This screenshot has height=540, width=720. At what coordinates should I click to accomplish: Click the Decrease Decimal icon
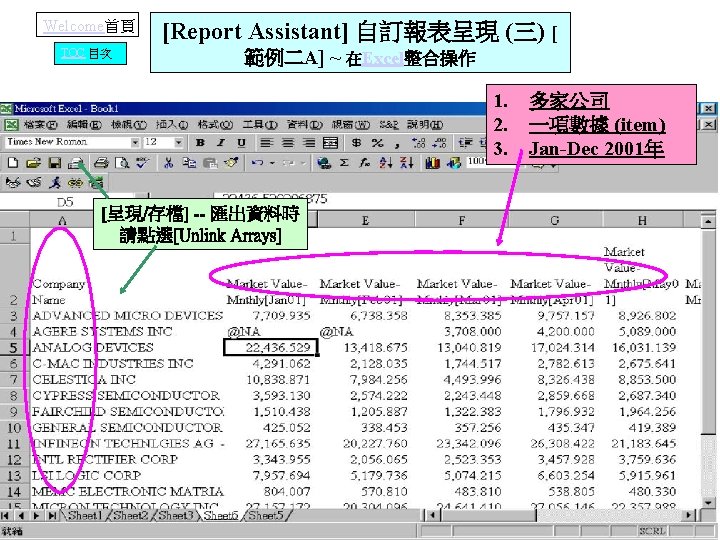point(439,142)
